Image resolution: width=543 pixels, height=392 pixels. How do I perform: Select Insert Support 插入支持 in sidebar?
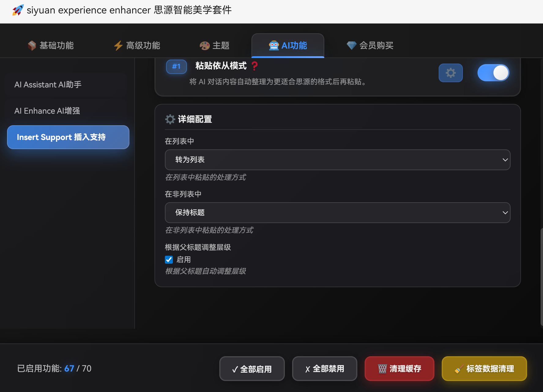(68, 137)
